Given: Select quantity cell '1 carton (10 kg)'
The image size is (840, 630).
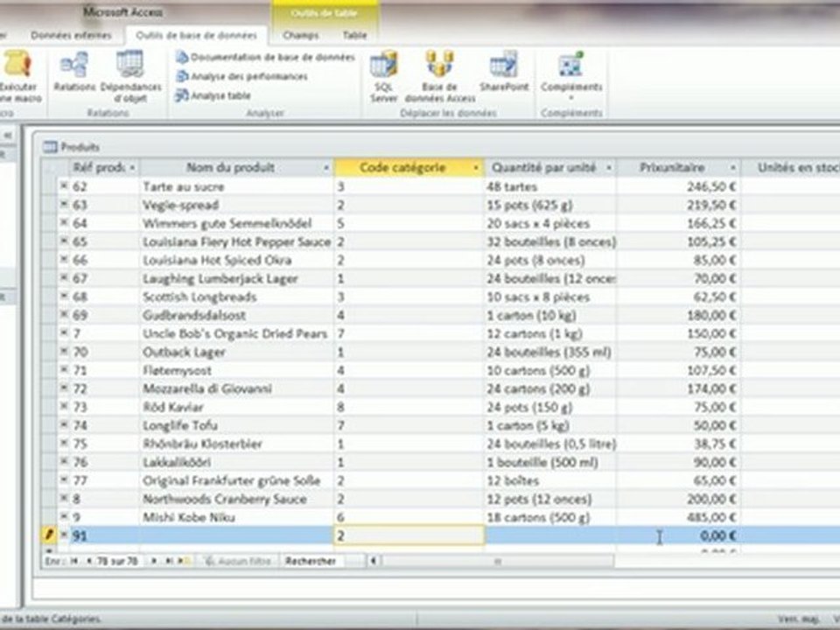Looking at the screenshot, I should pos(550,315).
